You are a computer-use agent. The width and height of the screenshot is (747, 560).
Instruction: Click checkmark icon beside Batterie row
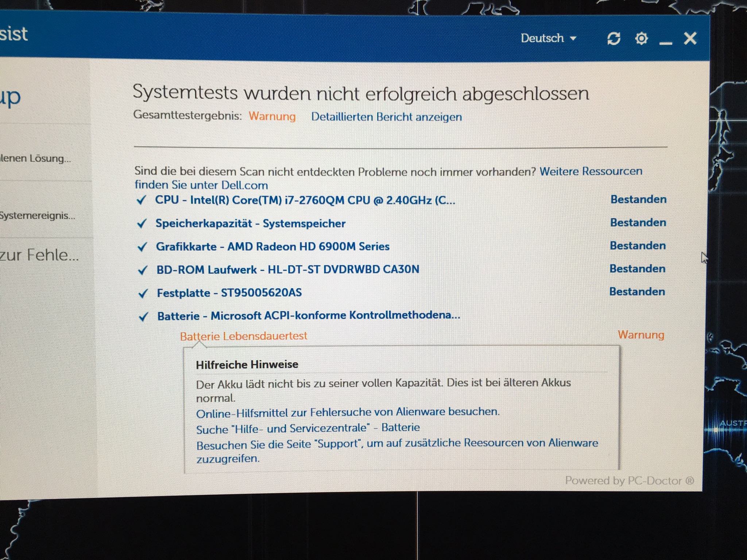pos(143,316)
